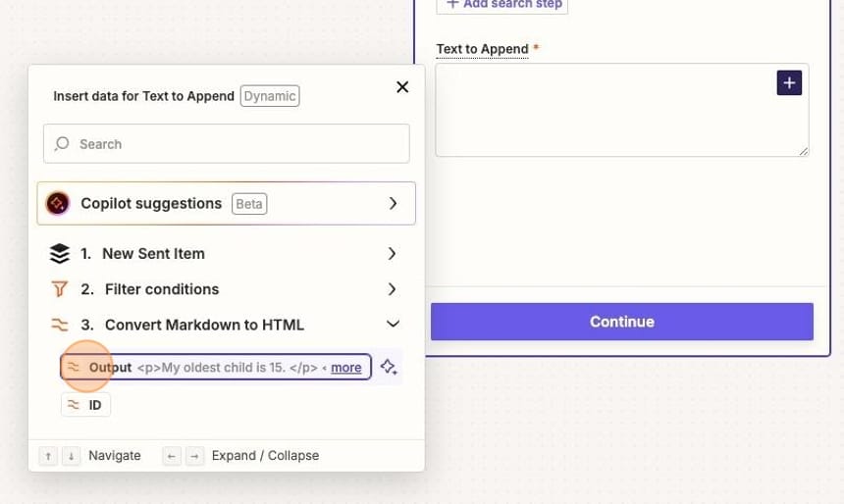Viewport: 844px width, 504px height.
Task: Focus the Search field in the data panel
Action: tap(236, 144)
